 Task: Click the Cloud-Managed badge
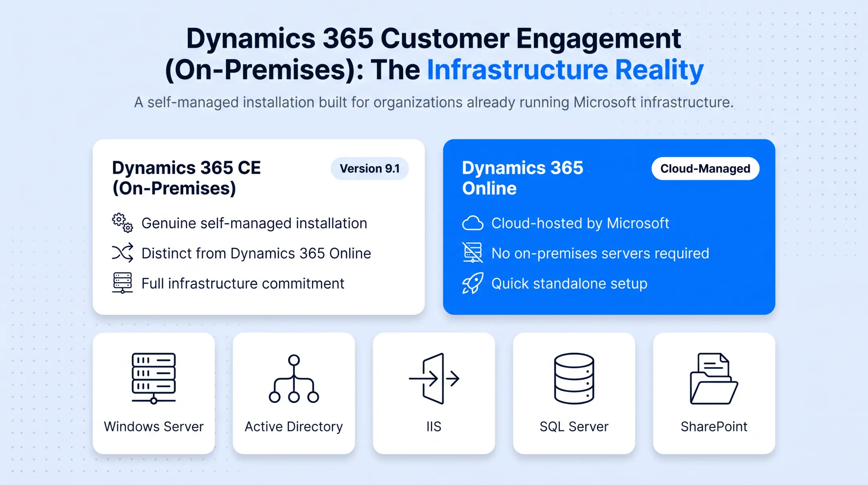click(x=705, y=169)
